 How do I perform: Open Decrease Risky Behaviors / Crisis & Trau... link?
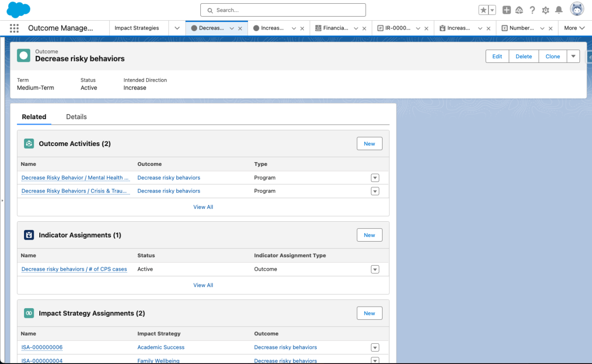click(x=75, y=191)
